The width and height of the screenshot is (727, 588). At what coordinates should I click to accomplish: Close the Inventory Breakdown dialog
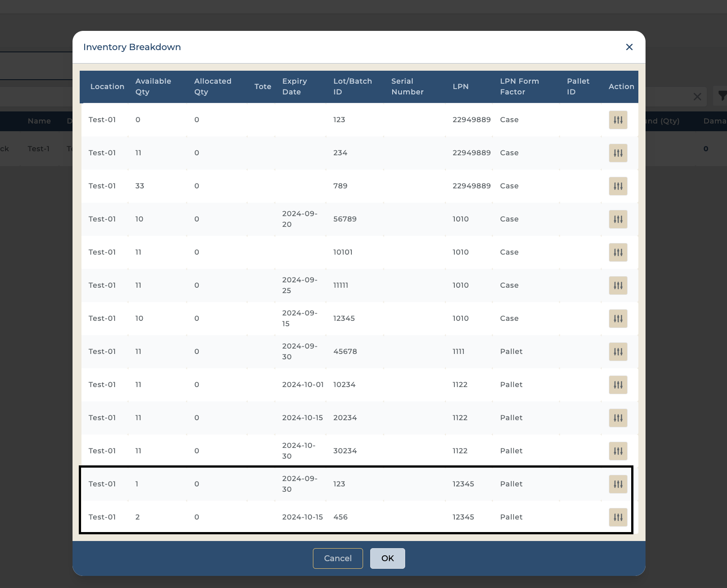[629, 47]
